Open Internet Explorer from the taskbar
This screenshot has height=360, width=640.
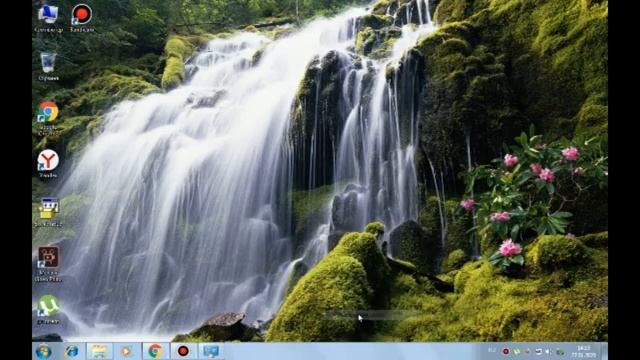pyautogui.click(x=71, y=351)
